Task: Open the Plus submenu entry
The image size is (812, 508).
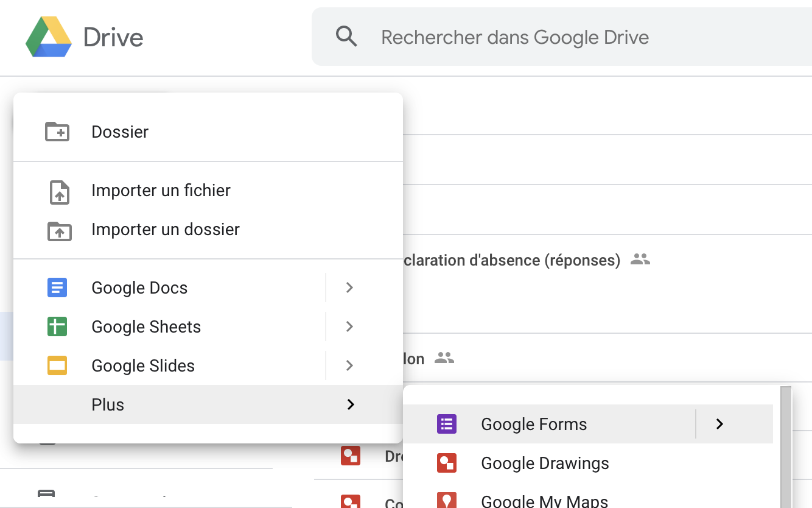Action: (208, 404)
